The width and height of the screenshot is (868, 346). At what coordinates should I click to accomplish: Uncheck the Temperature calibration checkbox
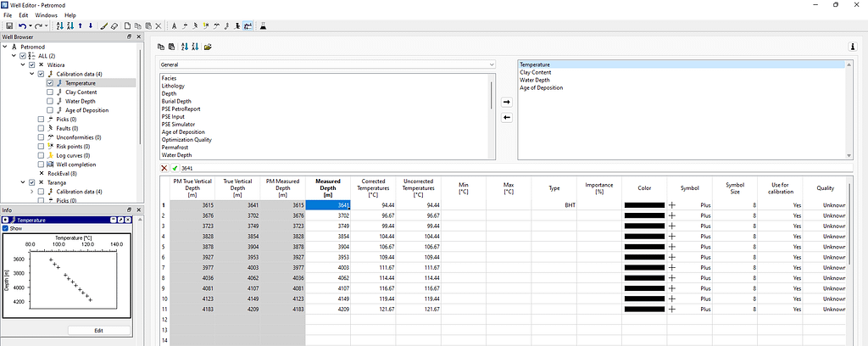point(50,83)
